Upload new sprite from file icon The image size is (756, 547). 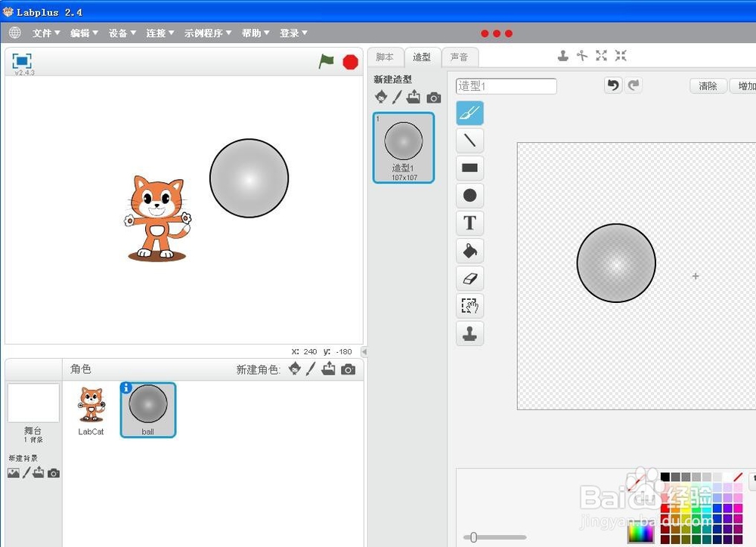[328, 369]
